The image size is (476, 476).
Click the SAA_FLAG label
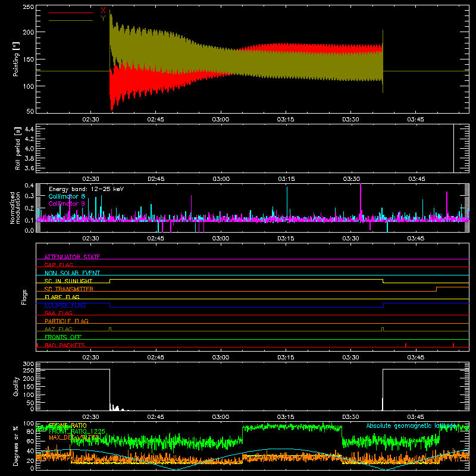click(x=58, y=313)
